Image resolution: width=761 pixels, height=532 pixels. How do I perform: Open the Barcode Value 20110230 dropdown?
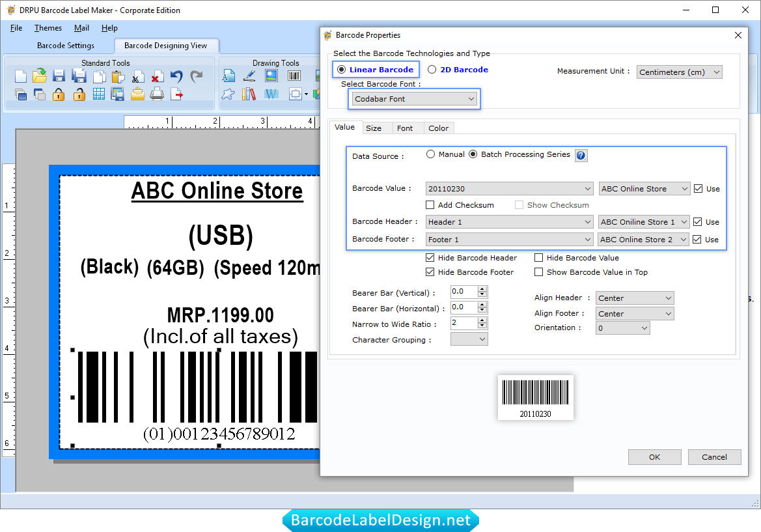(x=510, y=189)
